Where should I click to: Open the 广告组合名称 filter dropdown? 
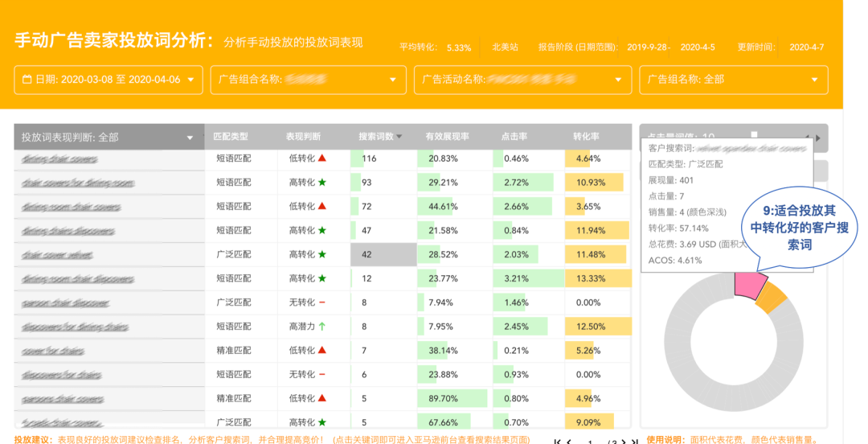pyautogui.click(x=309, y=80)
